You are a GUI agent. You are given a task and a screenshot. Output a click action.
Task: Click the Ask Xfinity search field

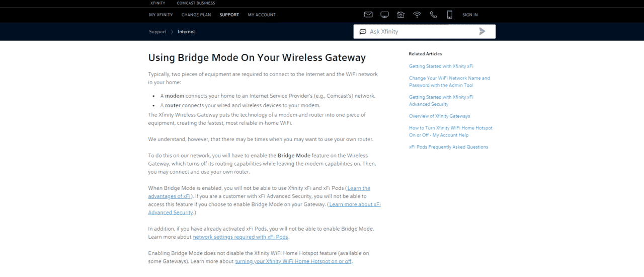click(x=424, y=31)
